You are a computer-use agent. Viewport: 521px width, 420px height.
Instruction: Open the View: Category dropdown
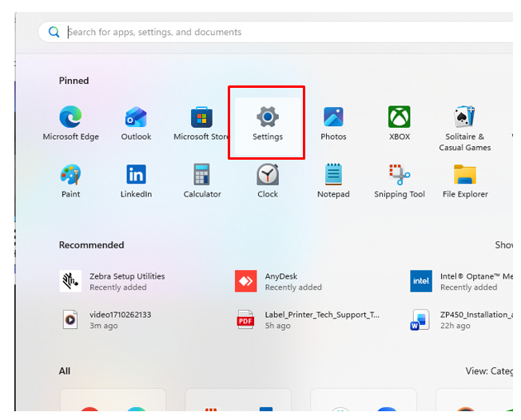point(489,370)
